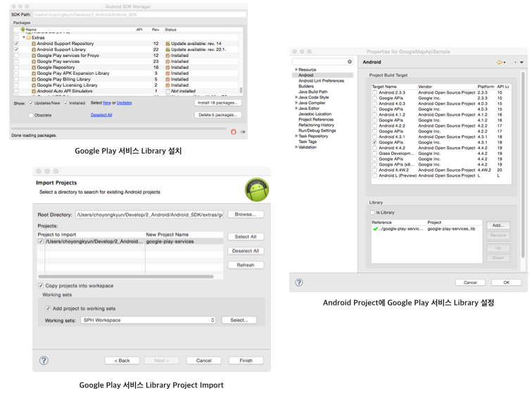Check the 'Is Library' option
The height and width of the screenshot is (398, 532).
[373, 212]
